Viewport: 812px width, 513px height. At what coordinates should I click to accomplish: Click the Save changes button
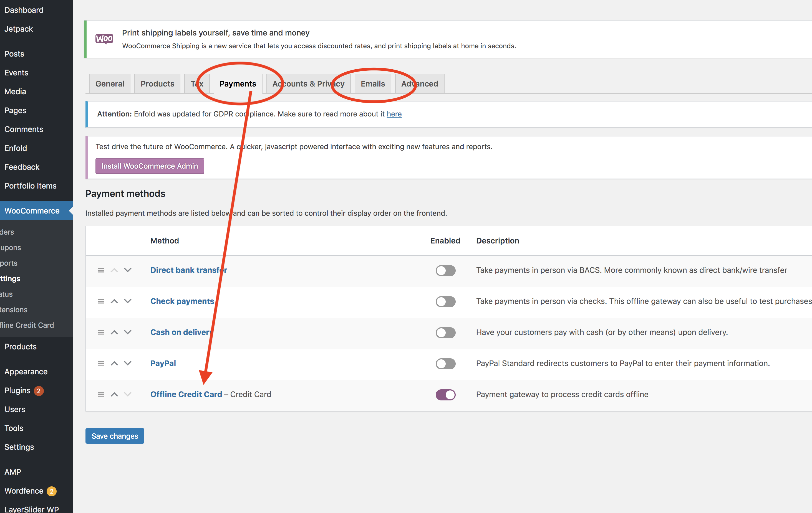tap(115, 436)
